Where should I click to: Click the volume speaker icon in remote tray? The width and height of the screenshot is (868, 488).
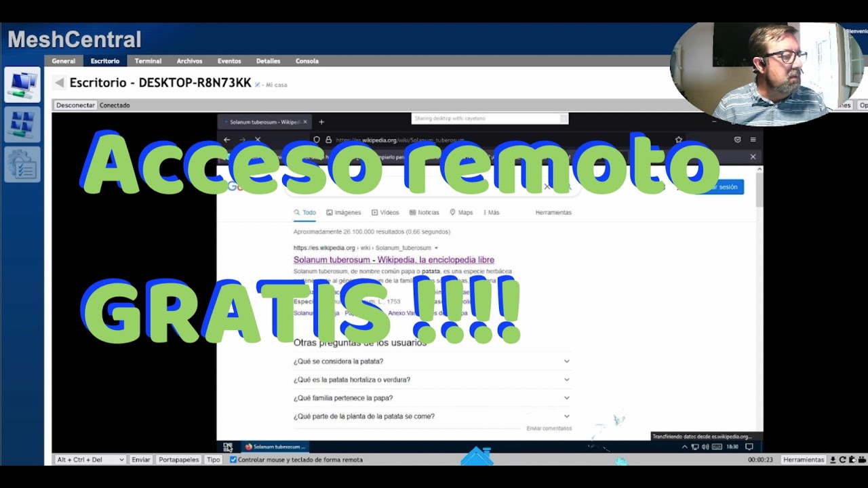(x=705, y=447)
